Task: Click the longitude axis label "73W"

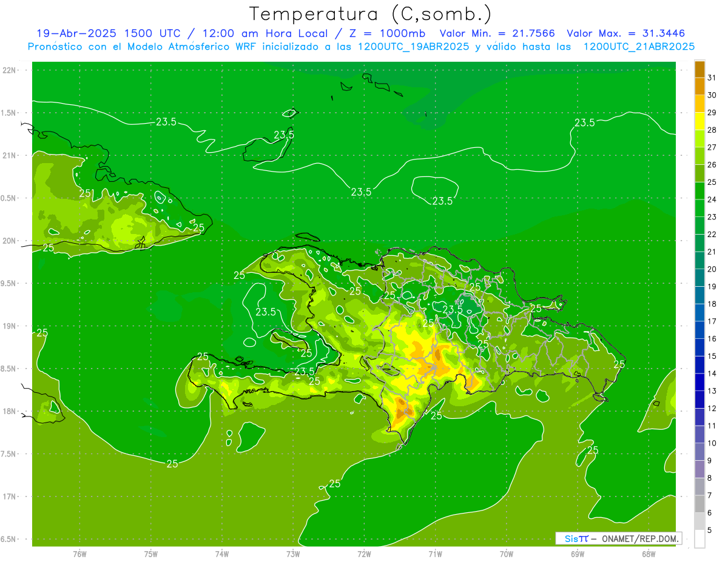Action: 293,554
